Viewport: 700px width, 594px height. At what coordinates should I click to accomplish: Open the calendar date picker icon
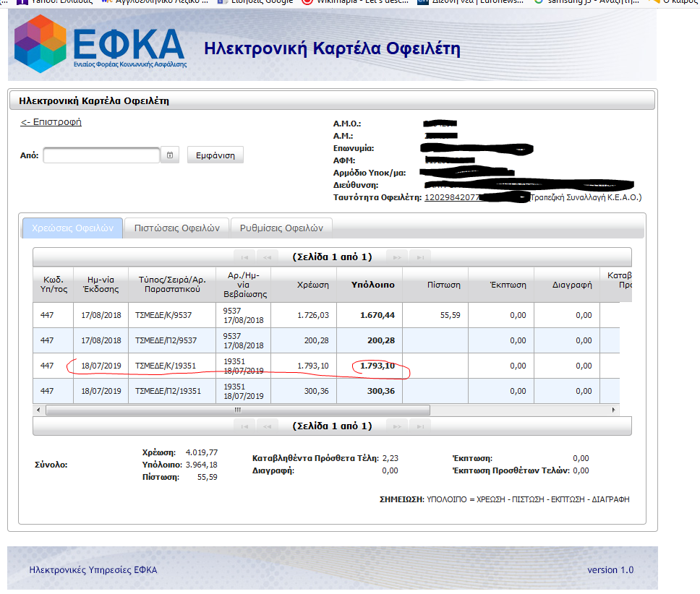[x=170, y=155]
